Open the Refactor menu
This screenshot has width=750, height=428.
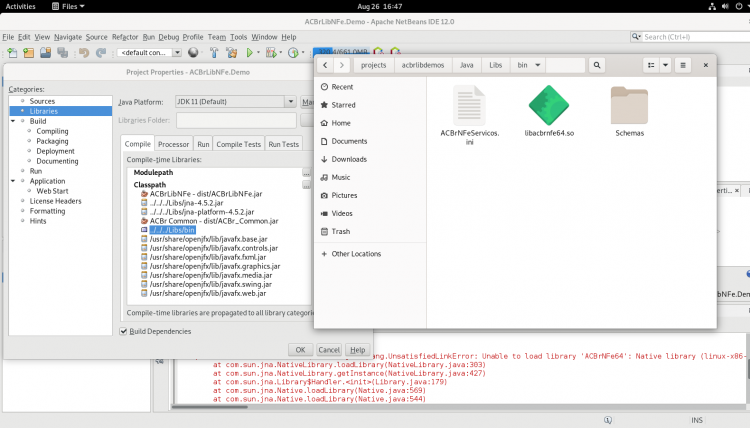point(125,37)
